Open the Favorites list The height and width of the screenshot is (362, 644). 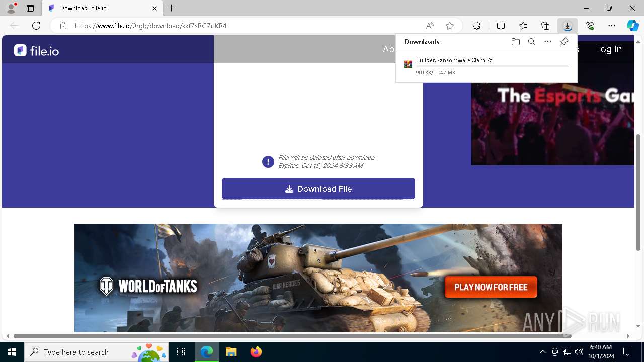(x=523, y=26)
